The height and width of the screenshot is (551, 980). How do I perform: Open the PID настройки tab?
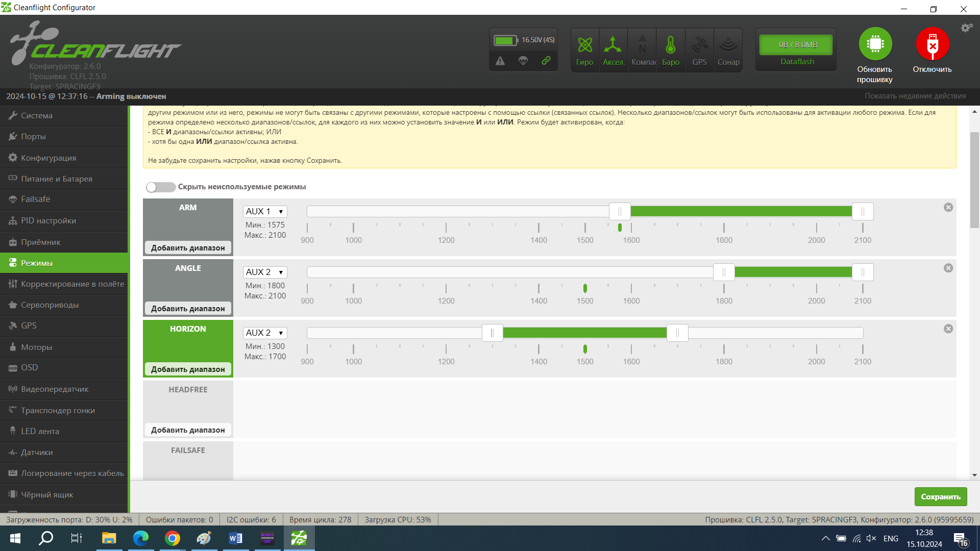click(48, 221)
